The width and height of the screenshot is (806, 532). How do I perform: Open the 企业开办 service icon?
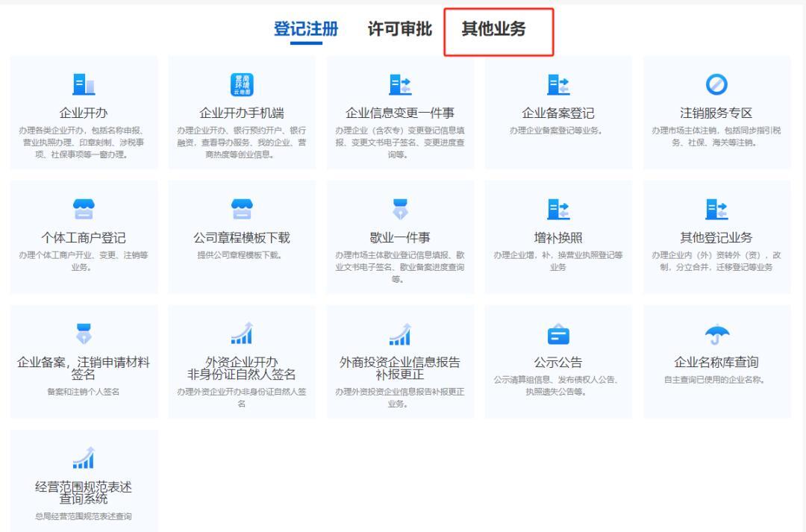pyautogui.click(x=84, y=84)
